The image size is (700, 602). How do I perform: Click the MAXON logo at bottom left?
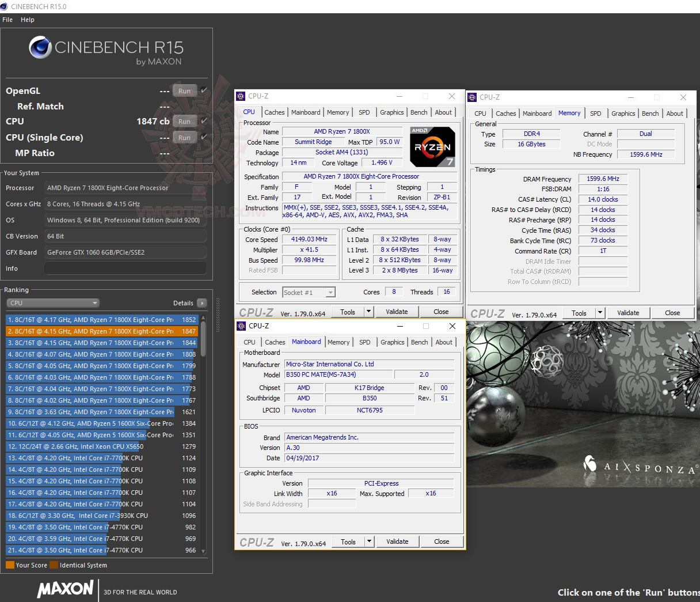tap(65, 590)
